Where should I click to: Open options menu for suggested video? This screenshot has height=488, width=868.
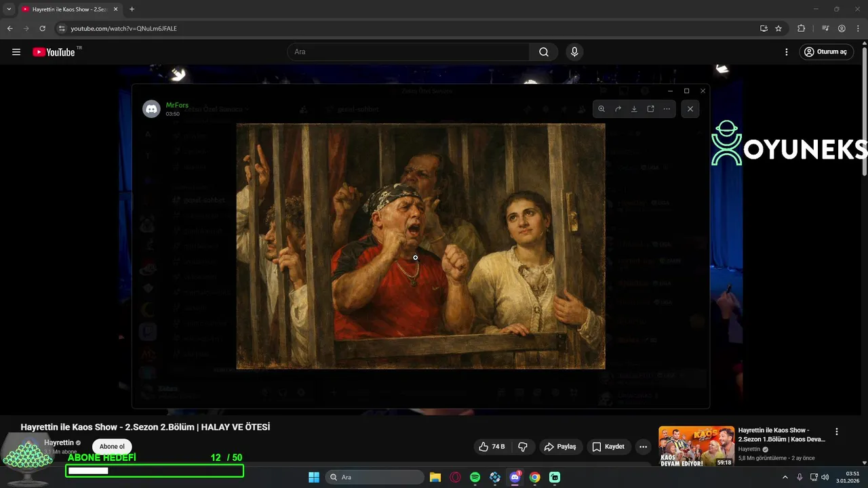pos(837,432)
